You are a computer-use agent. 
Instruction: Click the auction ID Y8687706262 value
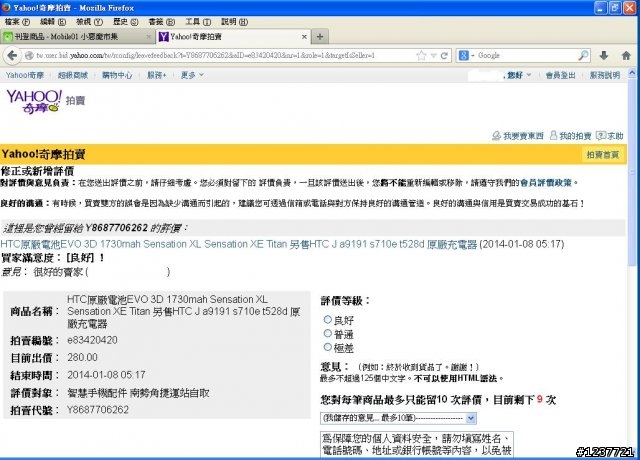[x=98, y=409]
